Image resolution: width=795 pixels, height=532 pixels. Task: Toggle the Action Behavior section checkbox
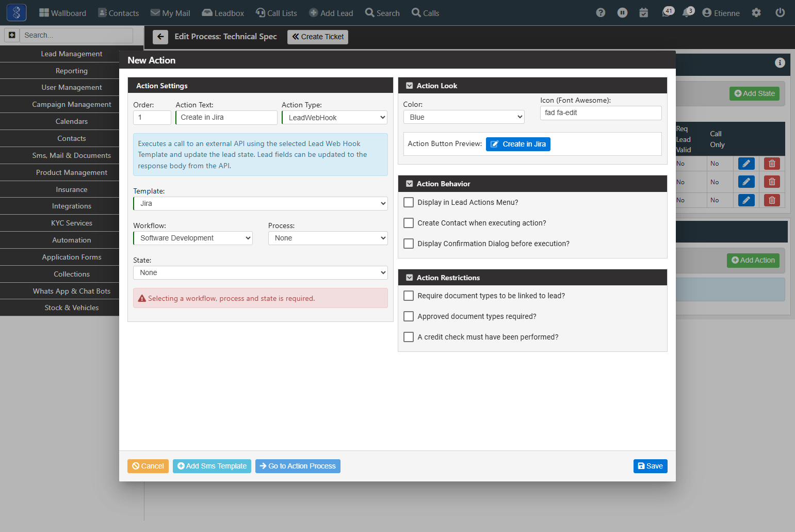click(410, 184)
